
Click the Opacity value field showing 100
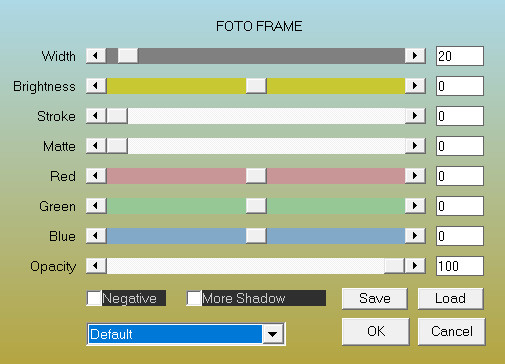[x=460, y=266]
